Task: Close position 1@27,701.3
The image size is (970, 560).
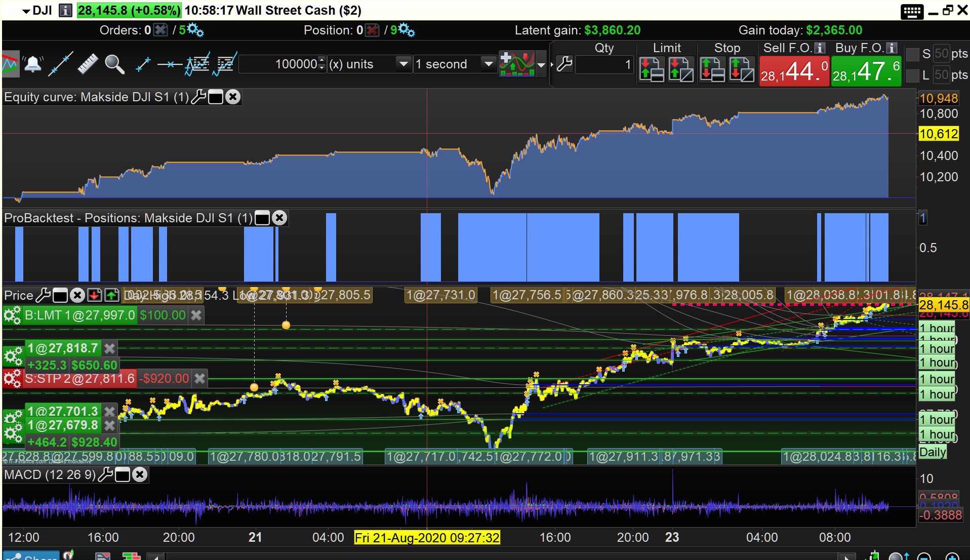Action: (110, 411)
